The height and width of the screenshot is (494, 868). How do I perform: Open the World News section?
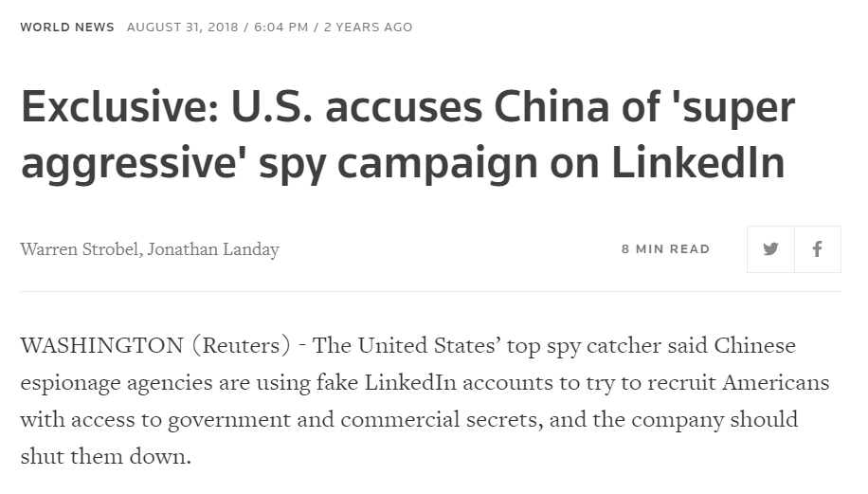67,27
